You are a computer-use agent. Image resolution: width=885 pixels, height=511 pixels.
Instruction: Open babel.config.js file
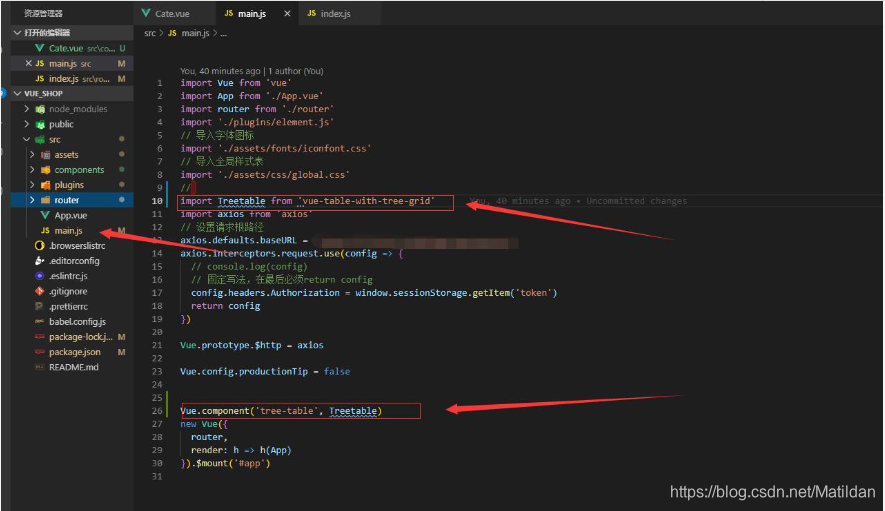(77, 322)
